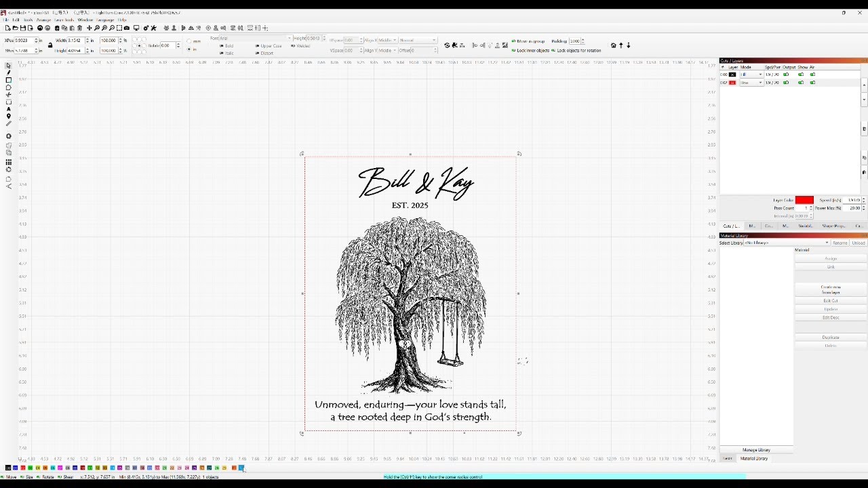
Task: Switch to the Laser tab at bottom
Action: coord(728,458)
